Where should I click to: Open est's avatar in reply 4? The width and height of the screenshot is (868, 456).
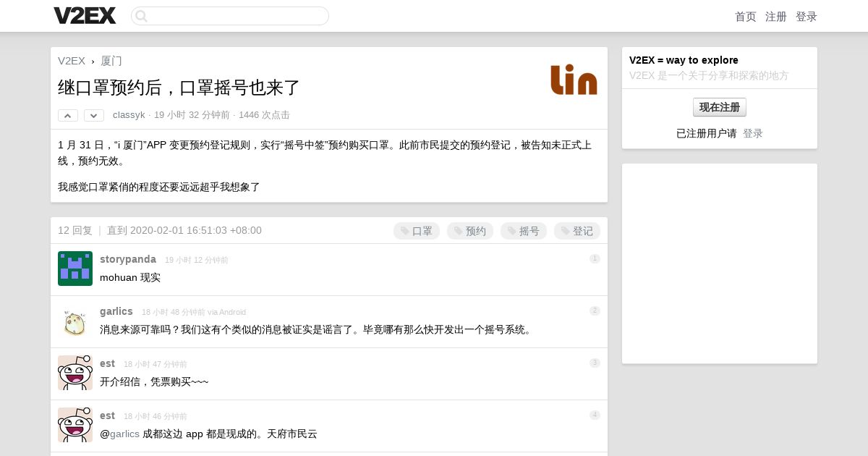pyautogui.click(x=75, y=425)
